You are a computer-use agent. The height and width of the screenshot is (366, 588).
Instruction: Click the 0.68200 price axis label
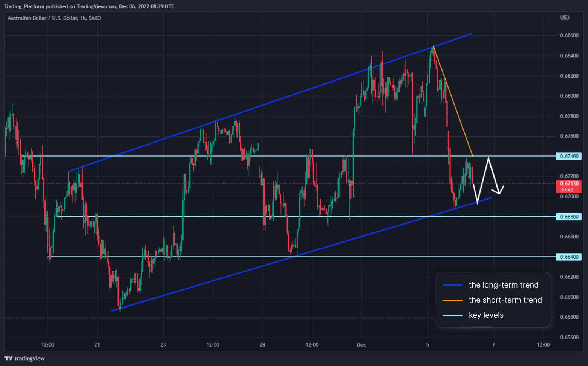coord(569,76)
